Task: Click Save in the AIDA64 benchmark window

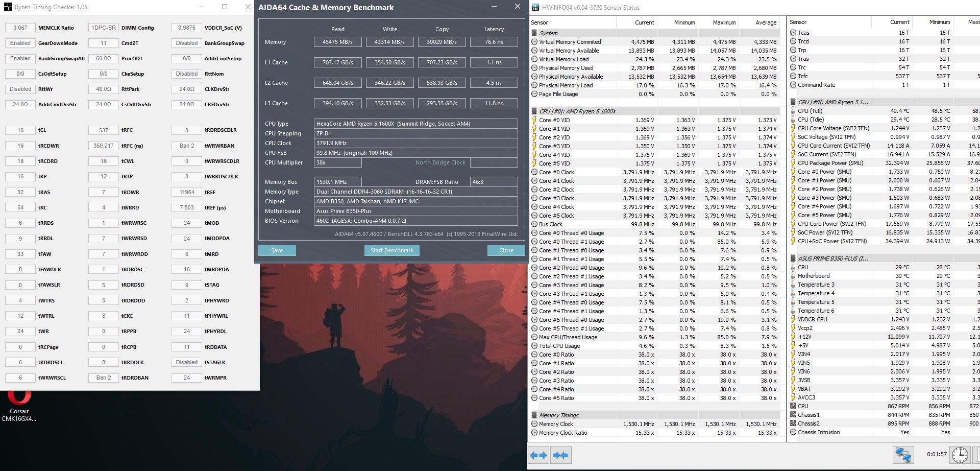Action: point(277,250)
